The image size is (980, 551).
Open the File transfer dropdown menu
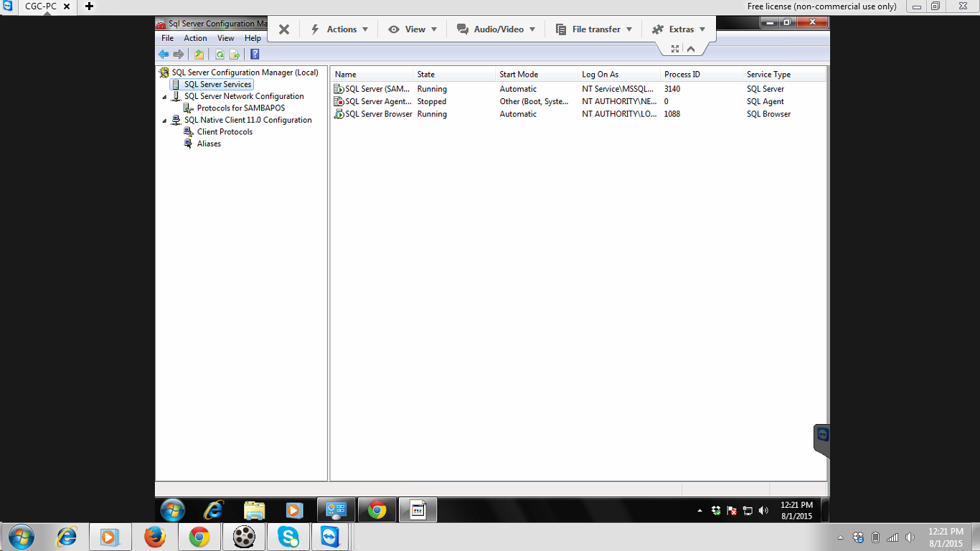(594, 29)
